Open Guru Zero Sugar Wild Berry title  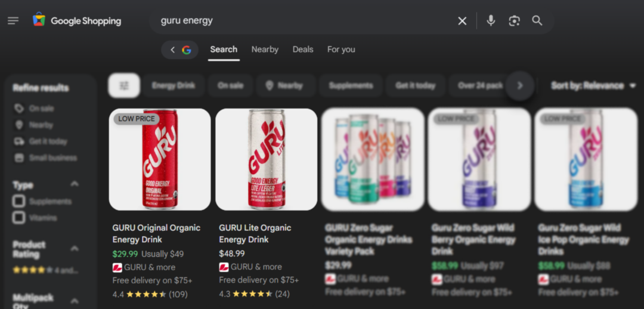pyautogui.click(x=473, y=239)
